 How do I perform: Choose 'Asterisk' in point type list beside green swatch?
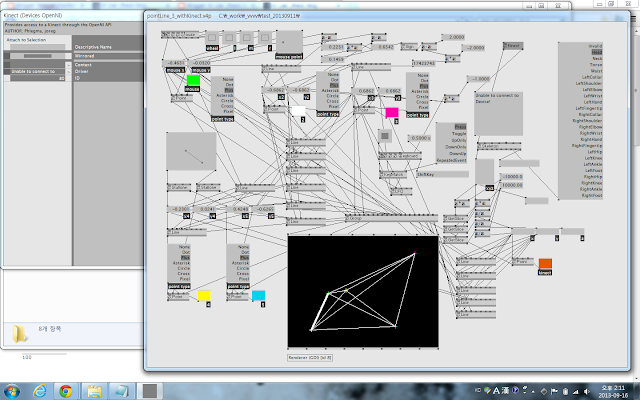(224, 95)
